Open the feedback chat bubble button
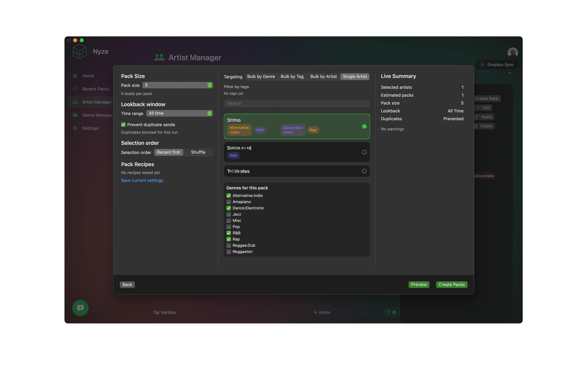Viewport: 588px width, 367px height. pyautogui.click(x=80, y=308)
